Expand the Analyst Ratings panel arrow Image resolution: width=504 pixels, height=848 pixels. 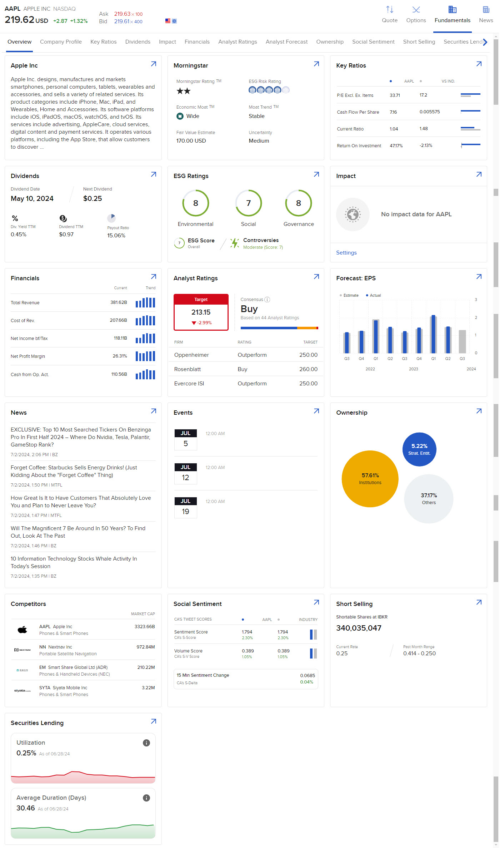pyautogui.click(x=316, y=277)
